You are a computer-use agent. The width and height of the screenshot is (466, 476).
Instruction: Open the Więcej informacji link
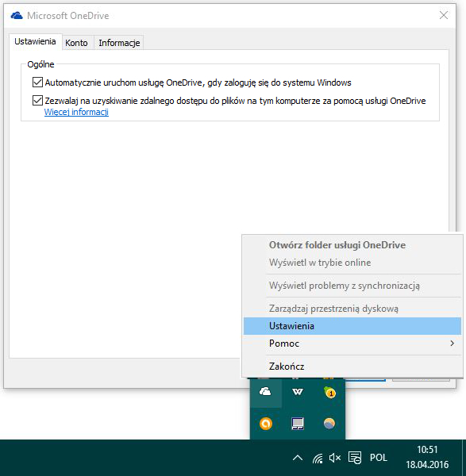[76, 112]
